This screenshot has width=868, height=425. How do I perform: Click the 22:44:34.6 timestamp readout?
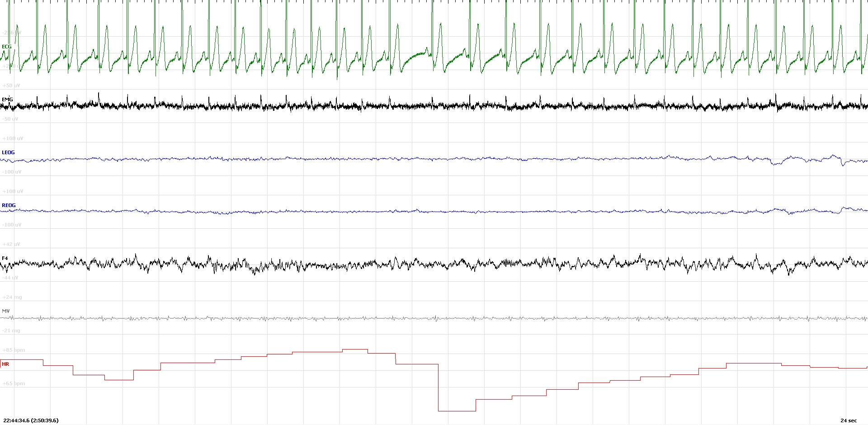[x=31, y=420]
